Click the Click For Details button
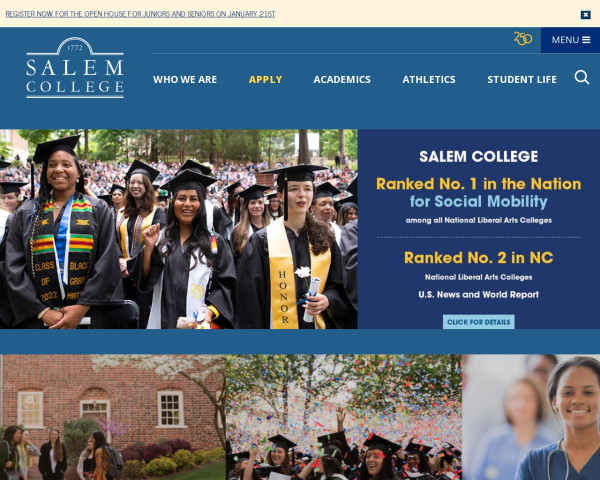Image resolution: width=600 pixels, height=480 pixels. [x=478, y=322]
